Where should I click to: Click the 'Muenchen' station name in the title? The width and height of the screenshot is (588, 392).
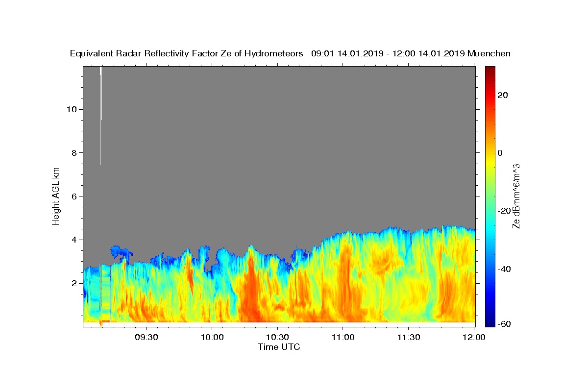click(489, 53)
